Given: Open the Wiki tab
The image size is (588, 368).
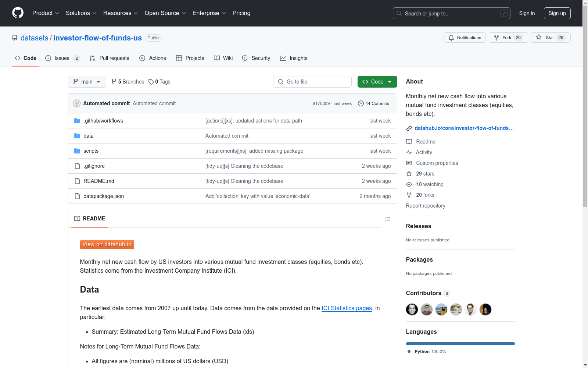Looking at the screenshot, I should tap(223, 58).
